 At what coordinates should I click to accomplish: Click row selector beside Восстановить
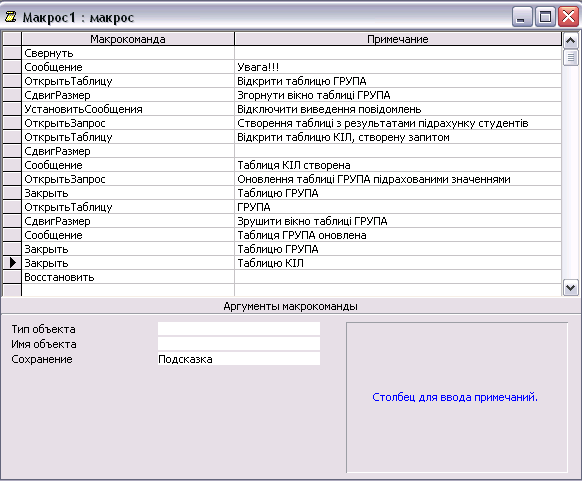pyautogui.click(x=12, y=277)
